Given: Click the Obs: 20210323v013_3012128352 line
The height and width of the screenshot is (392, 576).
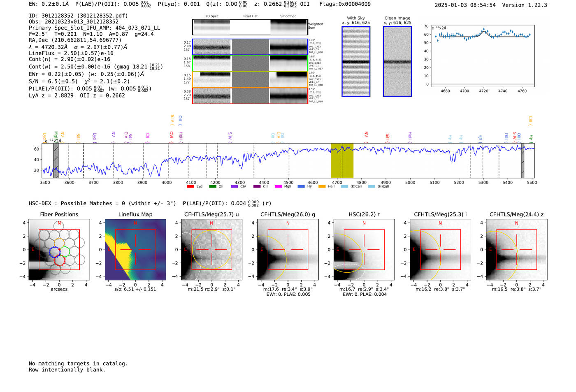Looking at the screenshot, I should pyautogui.click(x=74, y=22).
